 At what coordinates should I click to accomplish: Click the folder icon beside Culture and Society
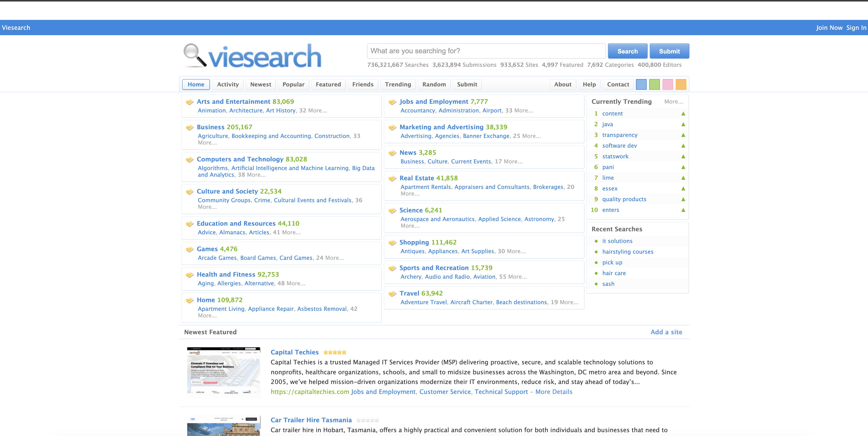[190, 191]
